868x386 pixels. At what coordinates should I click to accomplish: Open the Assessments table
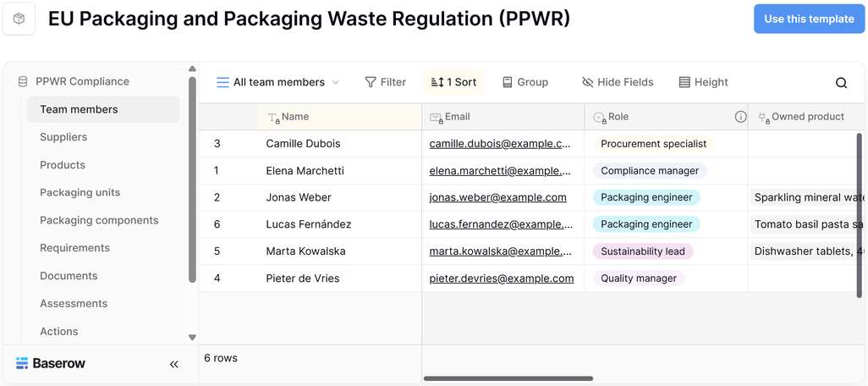tap(74, 304)
